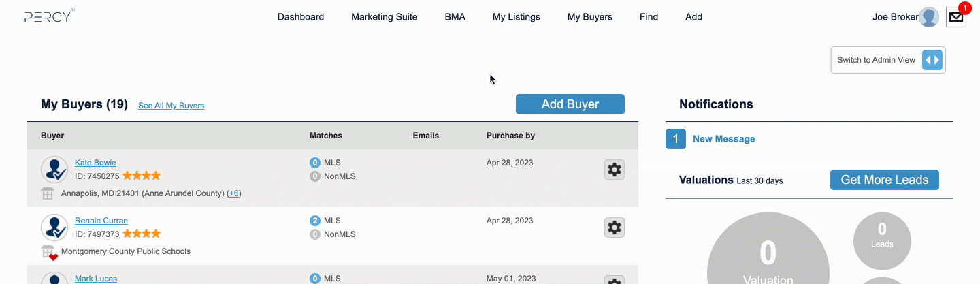
Task: Open the Dashboard menu
Action: click(301, 17)
